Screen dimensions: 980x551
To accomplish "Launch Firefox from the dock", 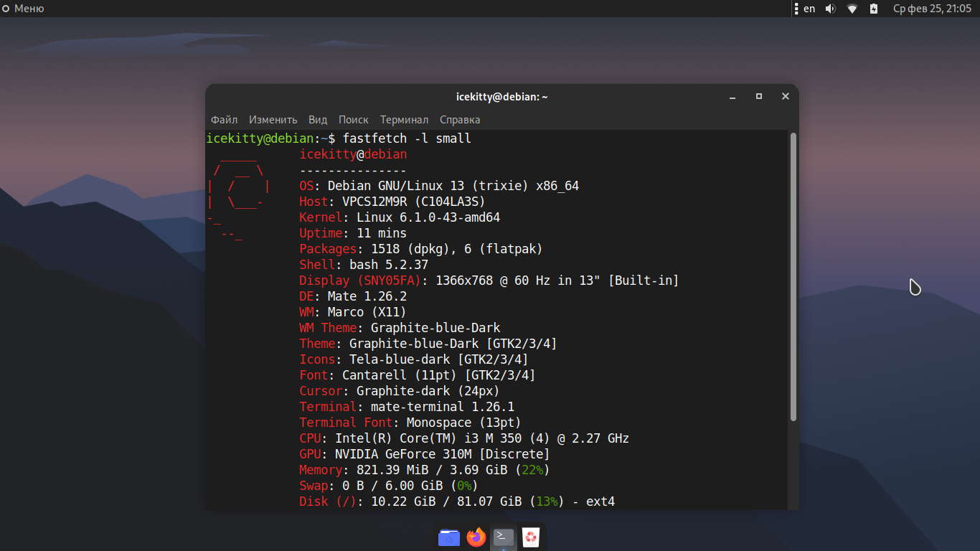I will tap(476, 537).
